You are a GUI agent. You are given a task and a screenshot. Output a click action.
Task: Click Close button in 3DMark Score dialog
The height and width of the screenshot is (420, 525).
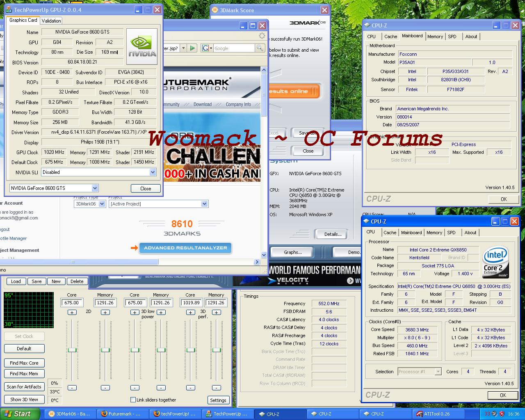pos(308,151)
